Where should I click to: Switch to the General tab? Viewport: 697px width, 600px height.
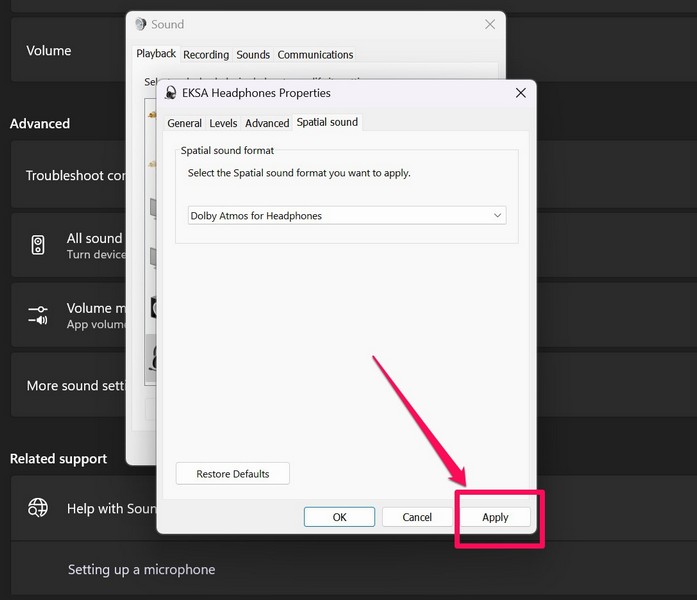(184, 123)
